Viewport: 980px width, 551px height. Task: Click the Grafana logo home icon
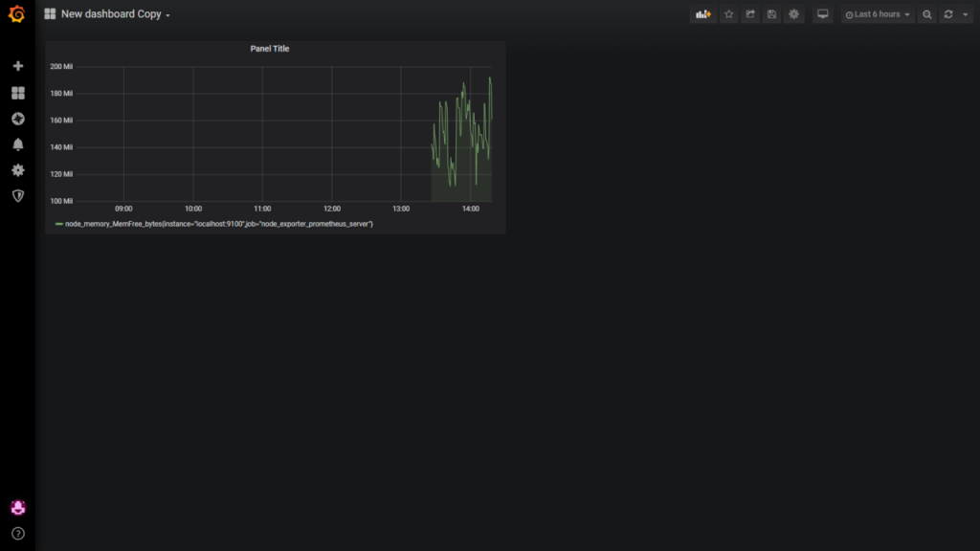coord(16,14)
